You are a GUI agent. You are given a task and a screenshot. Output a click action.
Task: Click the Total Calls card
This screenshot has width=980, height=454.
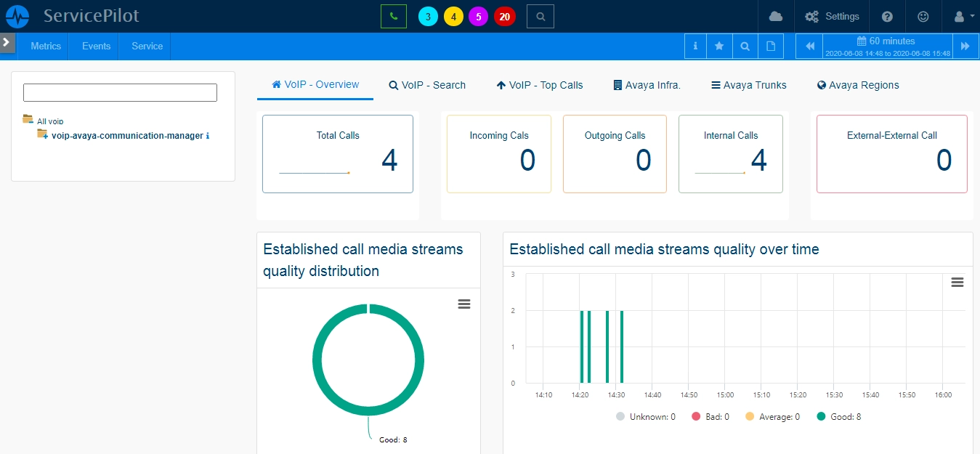coord(338,154)
